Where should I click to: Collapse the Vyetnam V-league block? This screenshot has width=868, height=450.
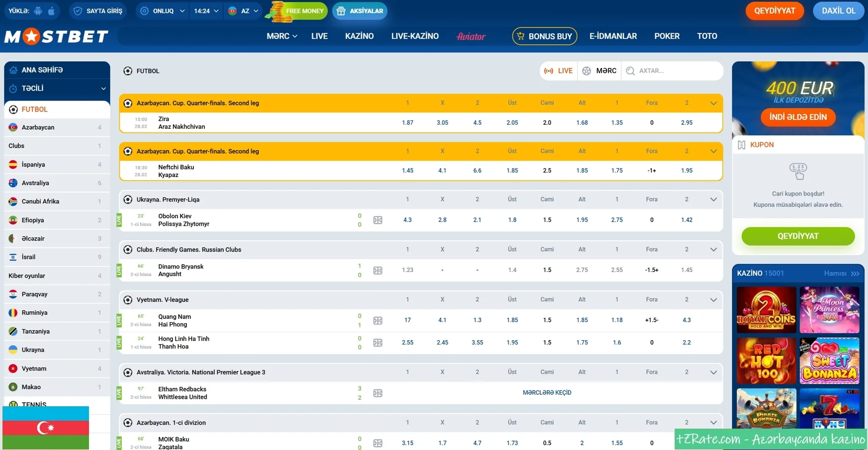click(713, 300)
